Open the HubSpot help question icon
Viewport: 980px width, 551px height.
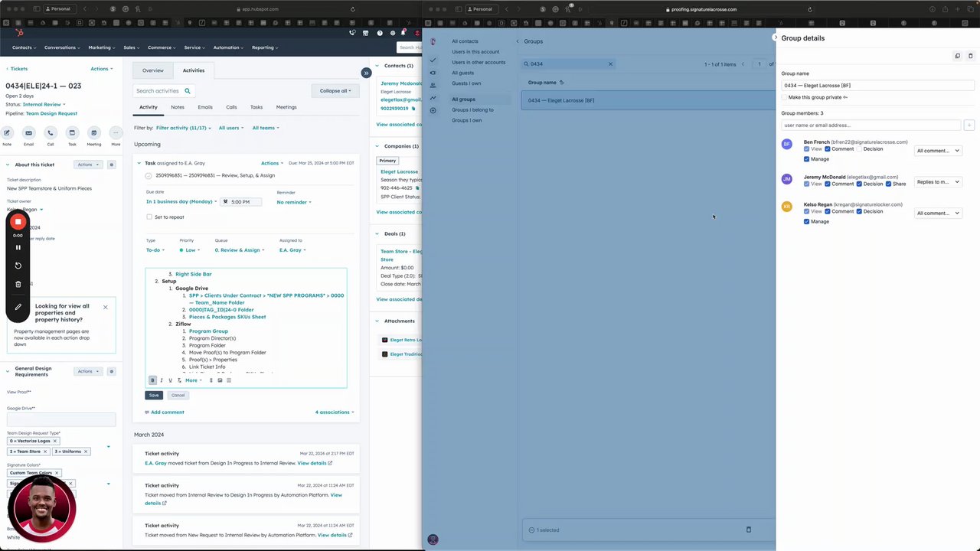tap(380, 33)
